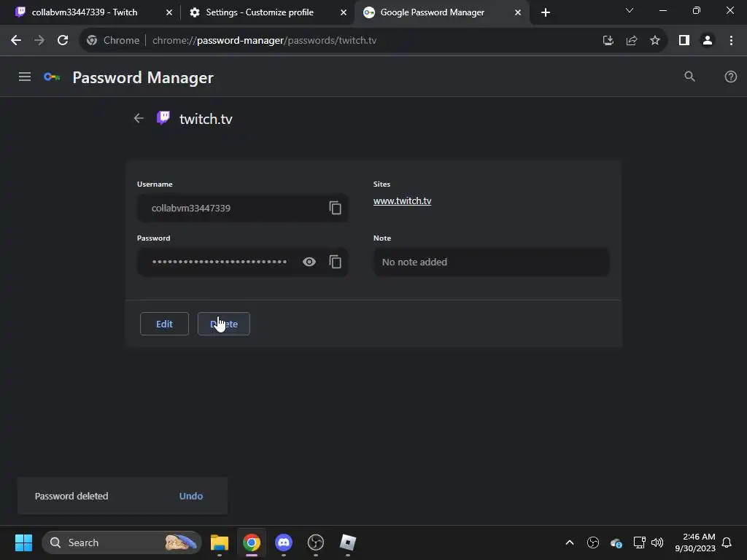Navigate back in Chrome
The width and height of the screenshot is (747, 560).
tap(16, 41)
